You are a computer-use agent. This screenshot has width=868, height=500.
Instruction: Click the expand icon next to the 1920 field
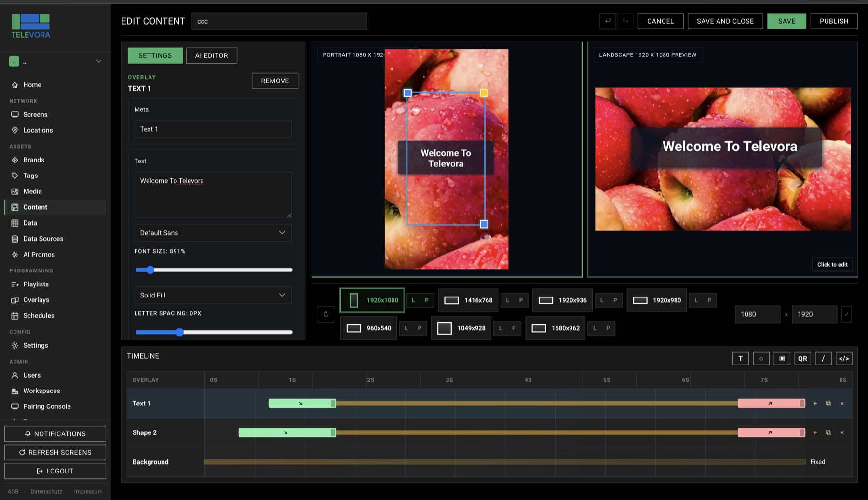tap(846, 314)
